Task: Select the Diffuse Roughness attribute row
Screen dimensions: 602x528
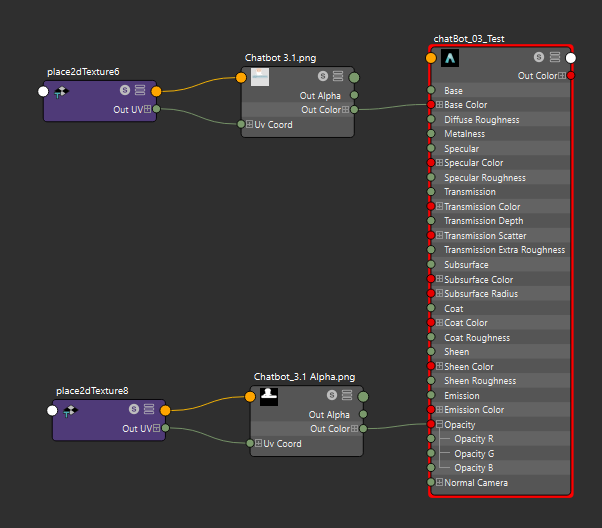Action: [501, 119]
